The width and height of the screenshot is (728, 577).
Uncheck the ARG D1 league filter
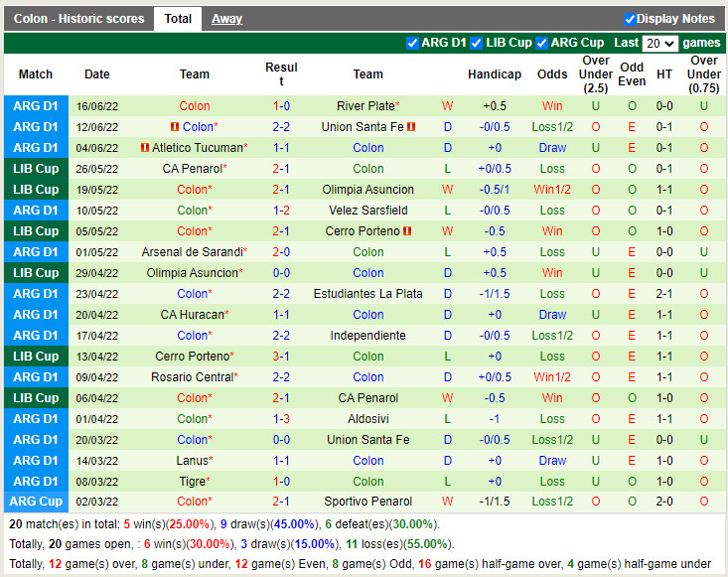(412, 43)
